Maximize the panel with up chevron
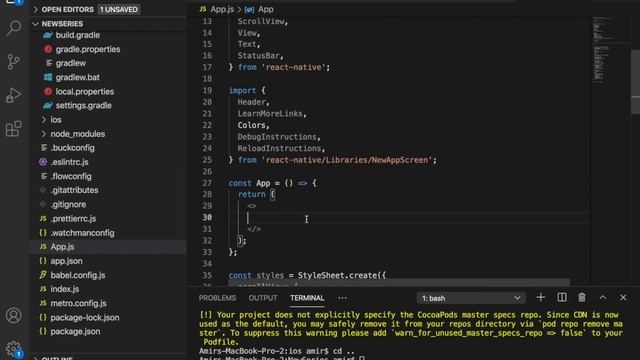The width and height of the screenshot is (640, 360). (602, 298)
